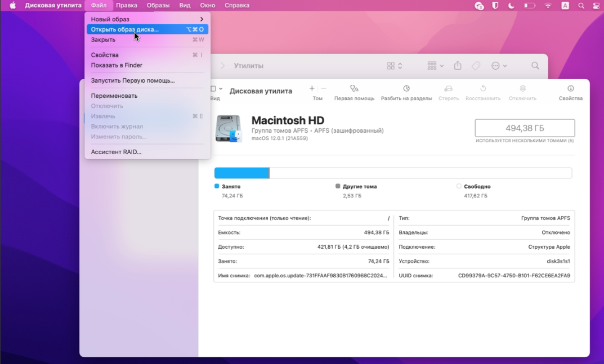Viewport: 604px width, 364px height.
Task: Remove a volume with the minus icon
Action: (324, 88)
